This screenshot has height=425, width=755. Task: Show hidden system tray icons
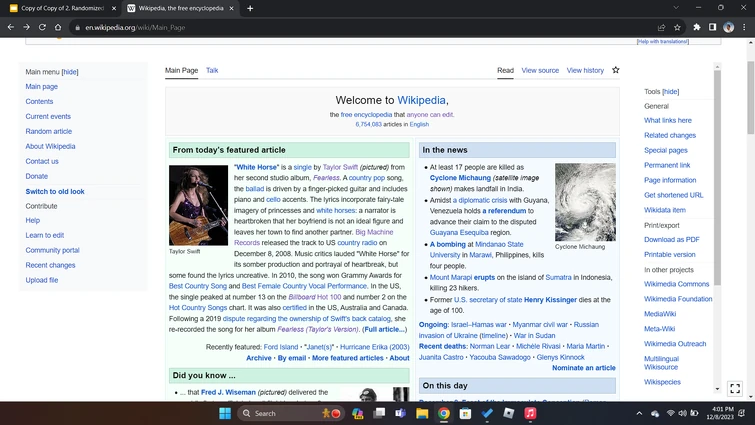coord(639,413)
